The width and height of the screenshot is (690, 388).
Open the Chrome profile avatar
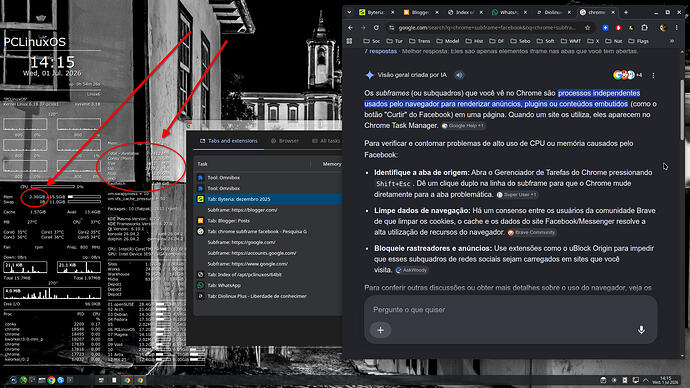(x=663, y=28)
